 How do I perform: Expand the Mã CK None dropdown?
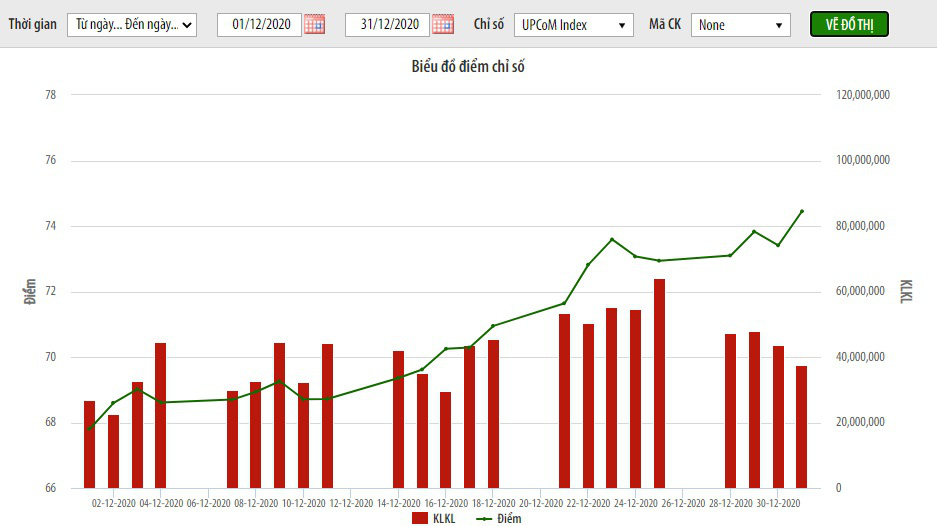click(740, 25)
